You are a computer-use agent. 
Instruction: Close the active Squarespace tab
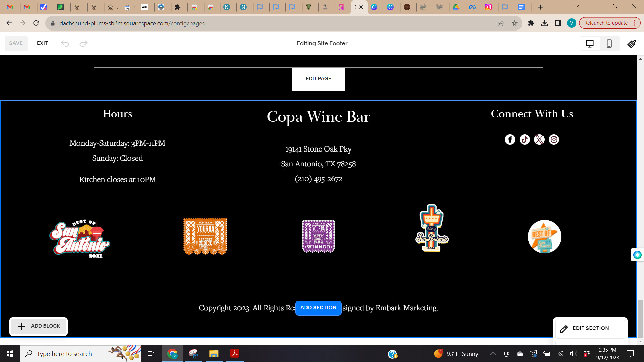361,7
